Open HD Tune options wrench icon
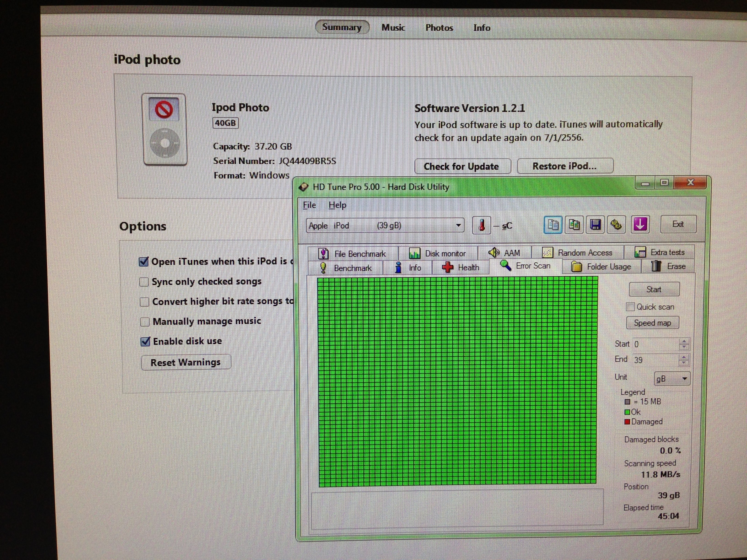747x560 pixels. 616,224
